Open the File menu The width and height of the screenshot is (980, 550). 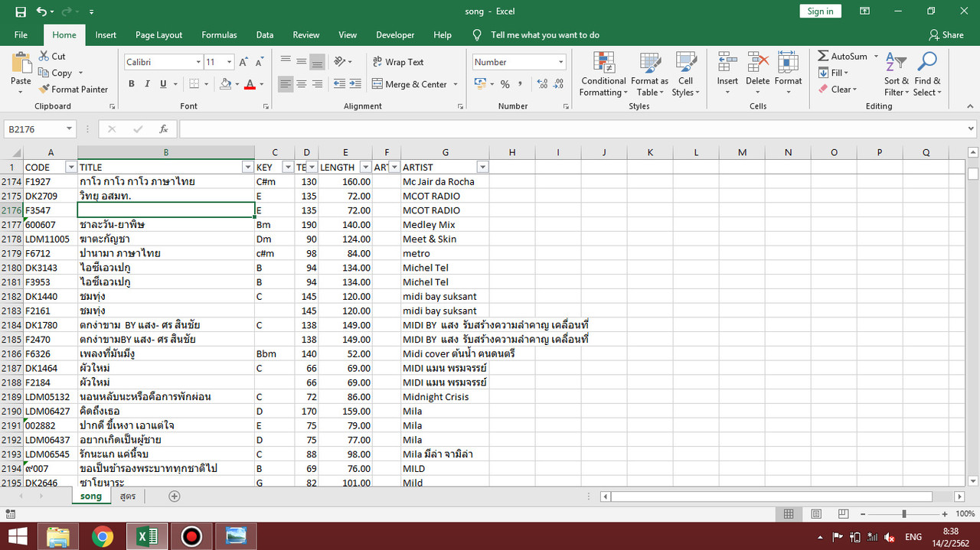pyautogui.click(x=21, y=35)
